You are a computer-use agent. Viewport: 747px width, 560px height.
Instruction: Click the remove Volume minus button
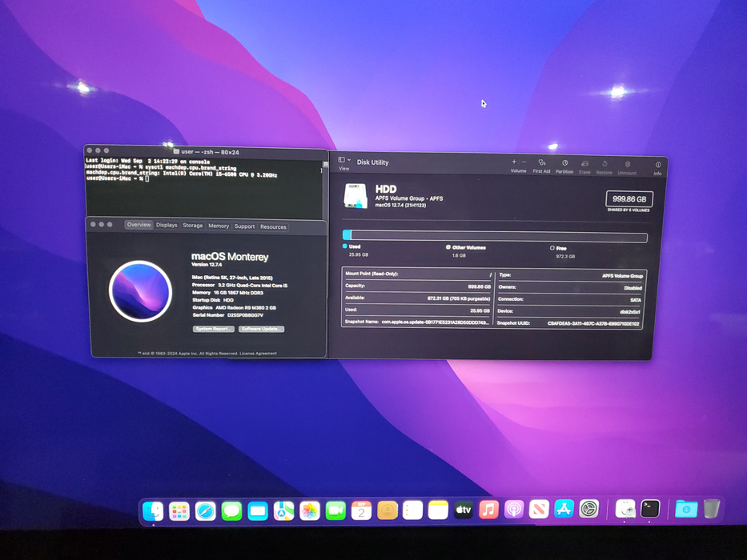tap(524, 162)
